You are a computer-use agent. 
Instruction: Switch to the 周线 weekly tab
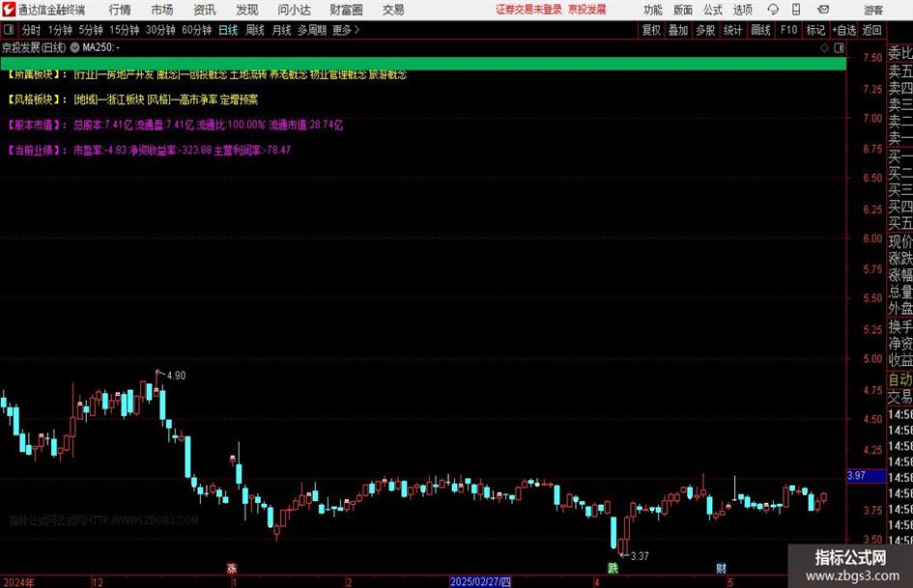[x=254, y=30]
